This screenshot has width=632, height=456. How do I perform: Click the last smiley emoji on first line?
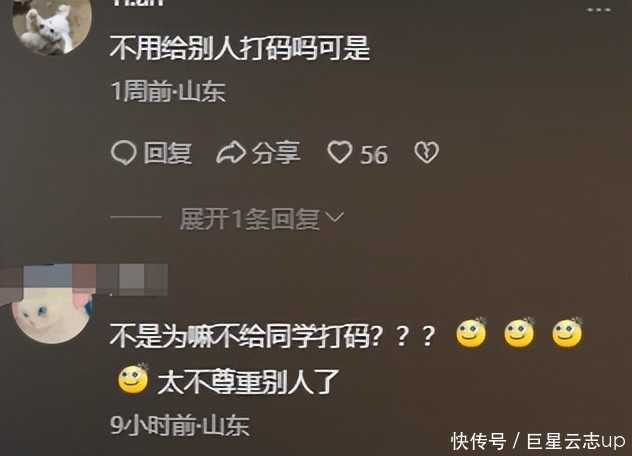pyautogui.click(x=567, y=333)
